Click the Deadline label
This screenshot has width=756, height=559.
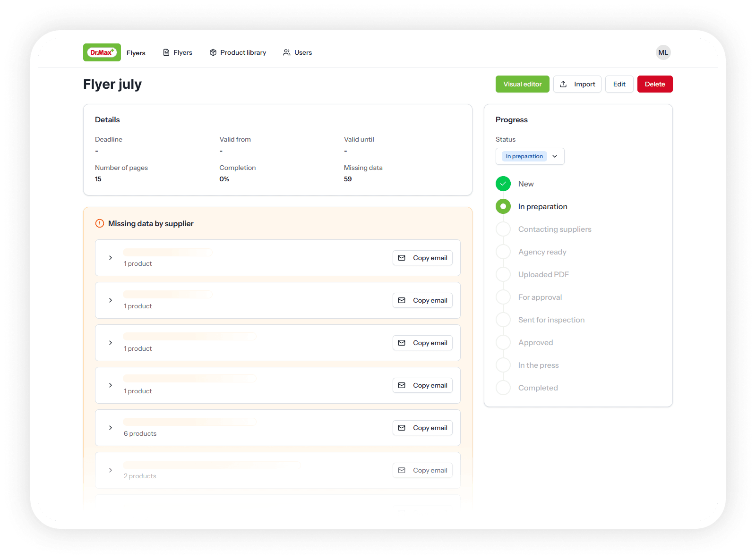pyautogui.click(x=109, y=139)
